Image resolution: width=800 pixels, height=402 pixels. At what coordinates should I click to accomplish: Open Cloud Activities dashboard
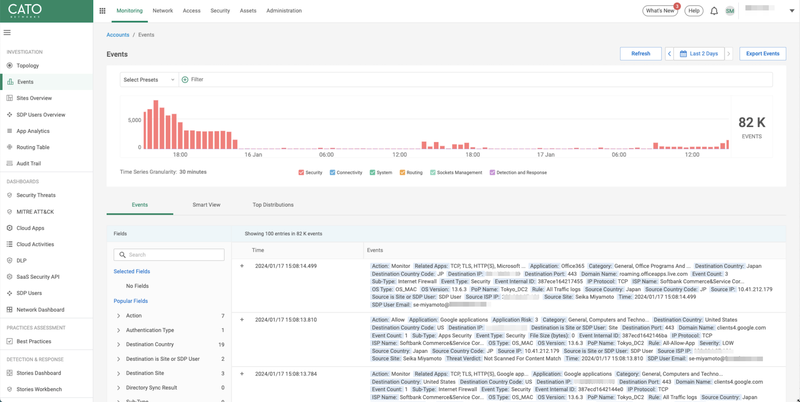pos(35,244)
